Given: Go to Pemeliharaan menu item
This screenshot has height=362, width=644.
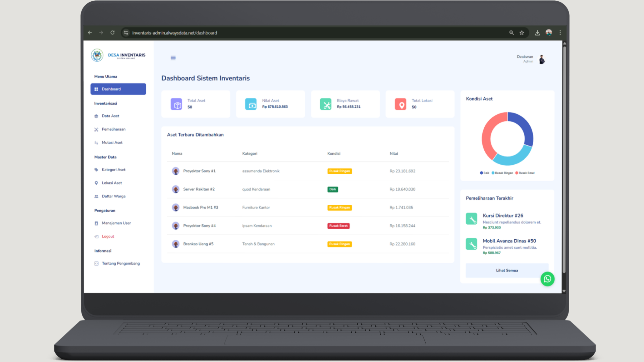Looking at the screenshot, I should pyautogui.click(x=113, y=129).
